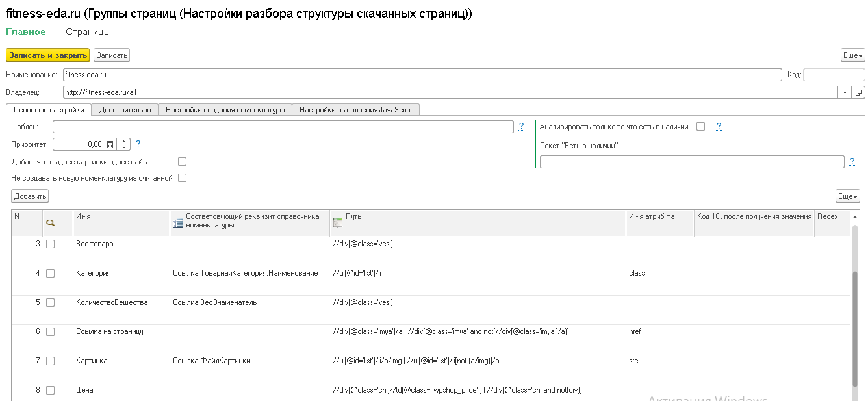Image resolution: width=868 pixels, height=401 pixels.
Task: Open Настройки выполнения JavaScript tab
Action: 355,110
